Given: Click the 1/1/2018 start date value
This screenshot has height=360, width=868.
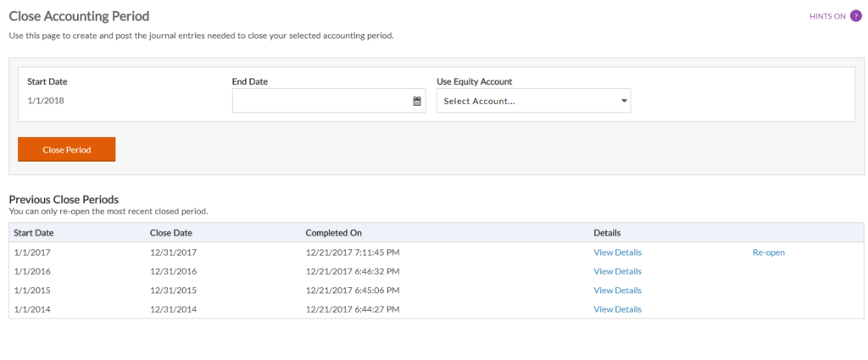Looking at the screenshot, I should [x=46, y=101].
